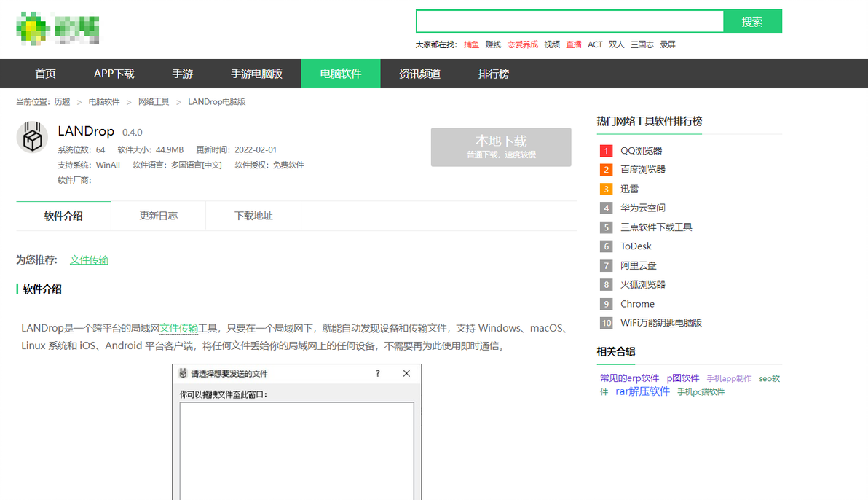Click hot search term 录屏
868x500 pixels.
(x=668, y=44)
